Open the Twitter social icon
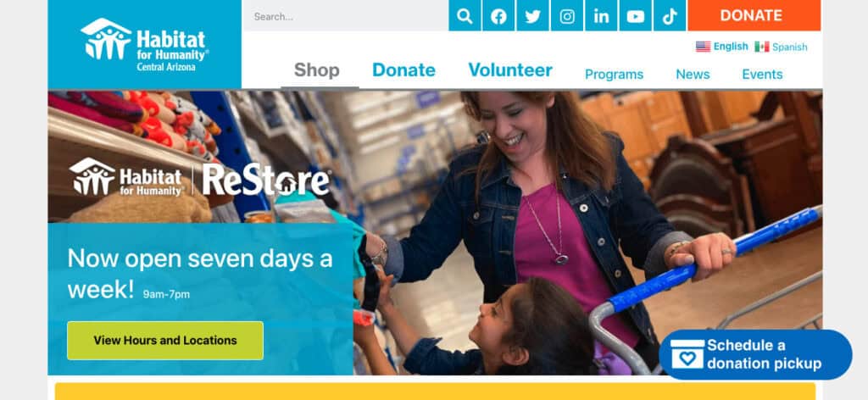868x400 pixels. click(532, 16)
